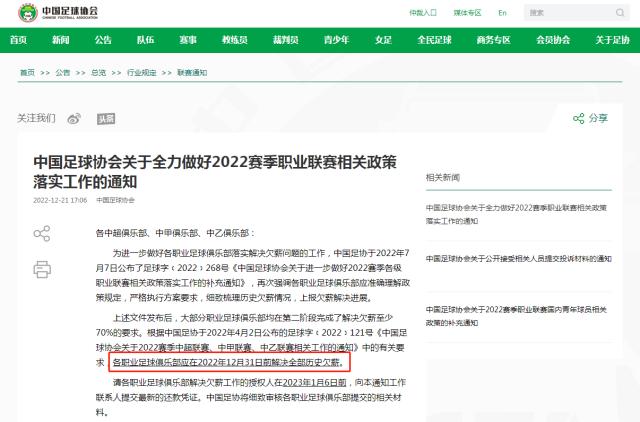Open 仲裁入口 link
The width and height of the screenshot is (640, 422).
(x=423, y=13)
